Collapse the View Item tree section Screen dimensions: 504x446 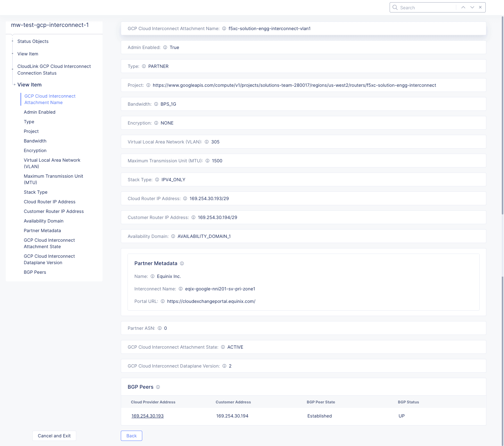coord(15,85)
